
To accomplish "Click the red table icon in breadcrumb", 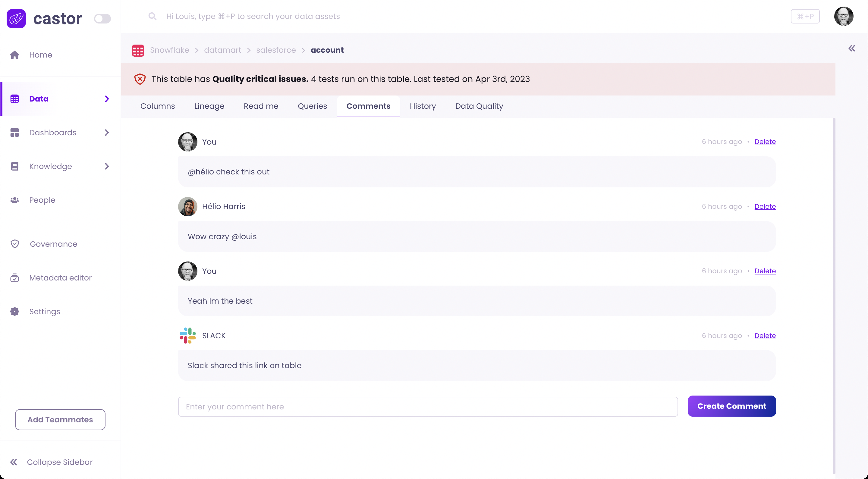I will click(x=138, y=50).
